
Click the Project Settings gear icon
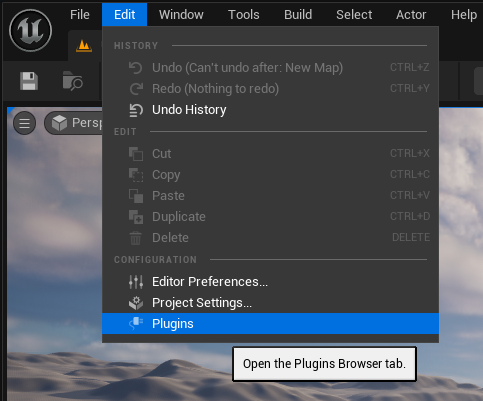click(136, 303)
